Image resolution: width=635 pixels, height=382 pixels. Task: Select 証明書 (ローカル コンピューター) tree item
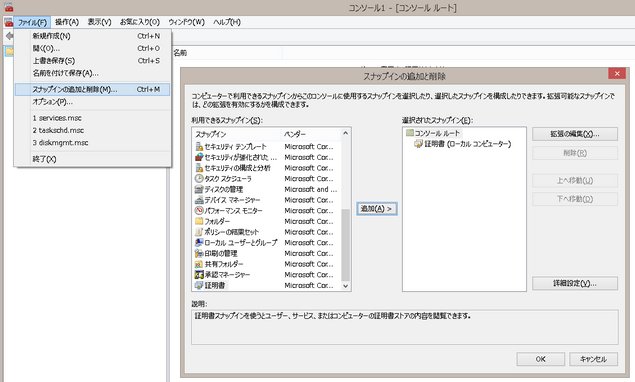coord(468,144)
